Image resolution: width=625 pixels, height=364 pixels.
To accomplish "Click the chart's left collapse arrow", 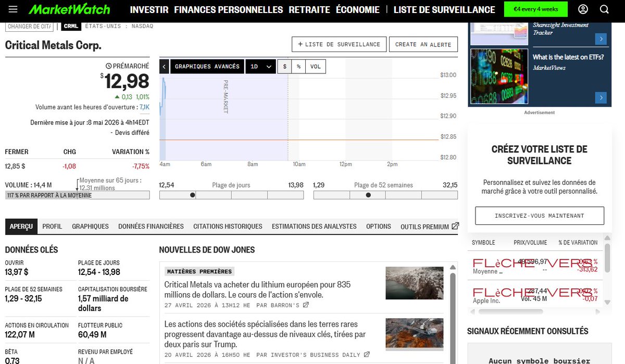I will click(x=164, y=66).
